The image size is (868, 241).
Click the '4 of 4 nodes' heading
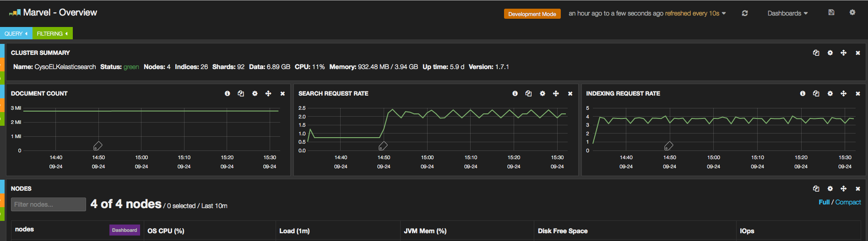126,204
